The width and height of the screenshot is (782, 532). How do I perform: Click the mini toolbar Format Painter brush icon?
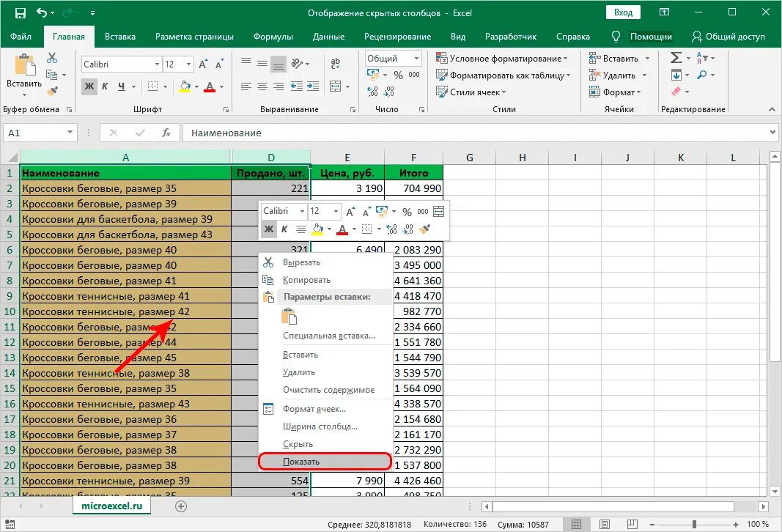(424, 229)
